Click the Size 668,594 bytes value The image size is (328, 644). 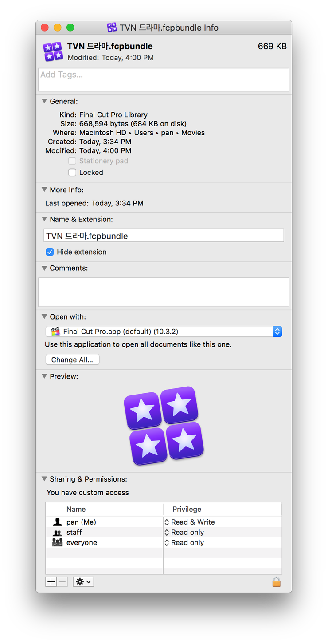133,123
